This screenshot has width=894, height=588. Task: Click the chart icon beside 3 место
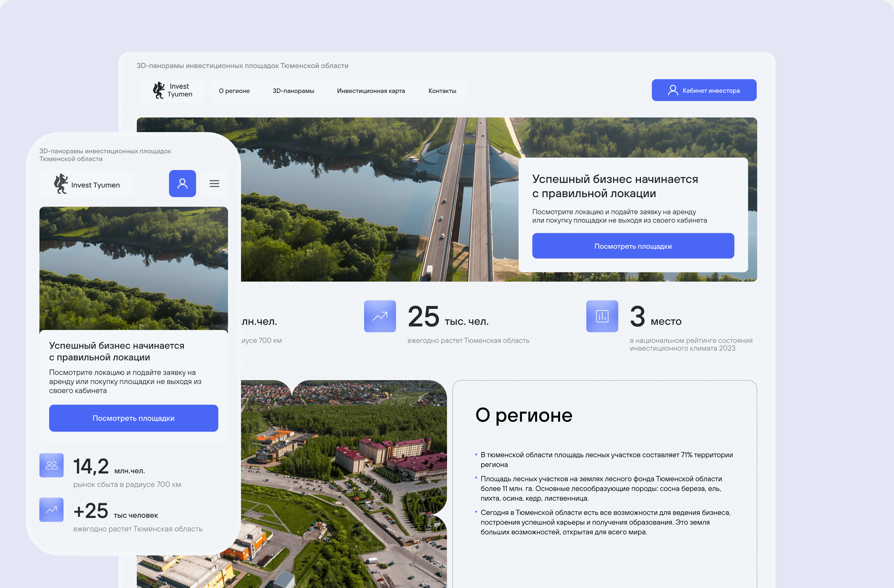[x=602, y=316]
